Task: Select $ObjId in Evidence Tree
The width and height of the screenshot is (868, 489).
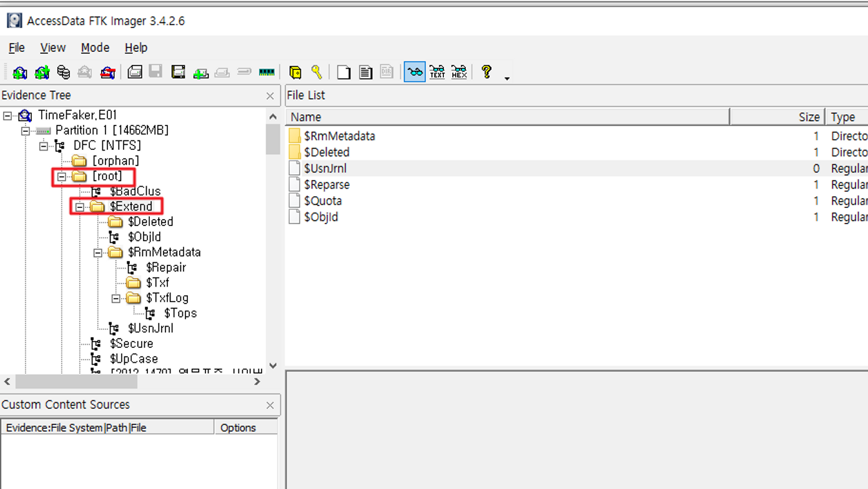Action: (144, 237)
